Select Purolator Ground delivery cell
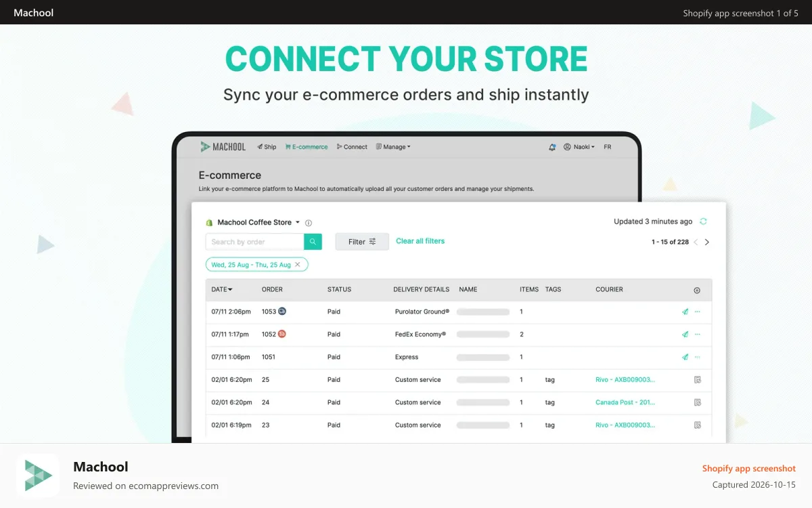The height and width of the screenshot is (508, 812). pyautogui.click(x=422, y=312)
